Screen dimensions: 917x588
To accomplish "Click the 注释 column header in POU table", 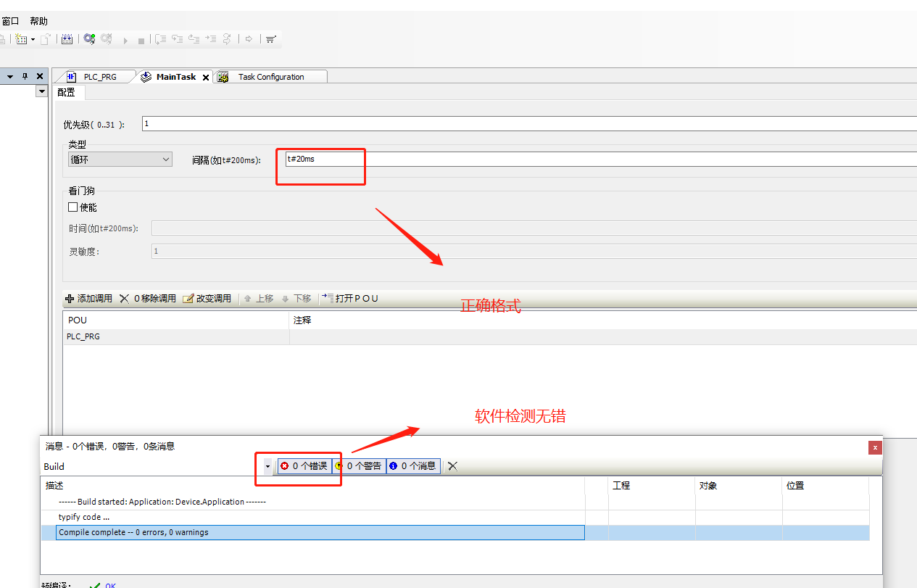I will [603, 320].
